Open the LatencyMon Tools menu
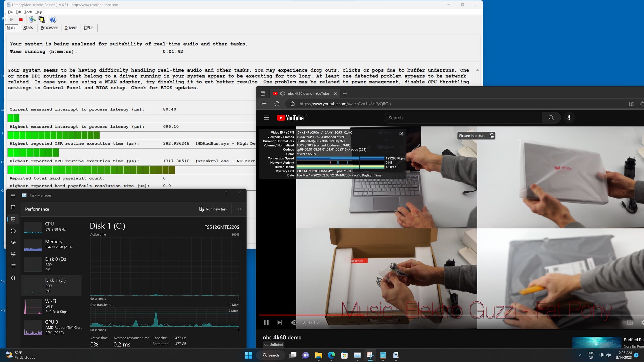The height and width of the screenshot is (362, 644). tap(28, 12)
